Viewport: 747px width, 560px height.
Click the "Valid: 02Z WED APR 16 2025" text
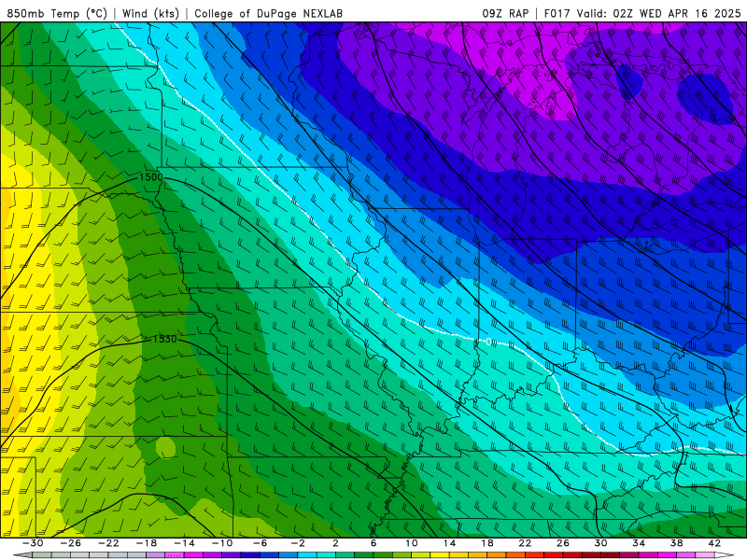click(659, 13)
